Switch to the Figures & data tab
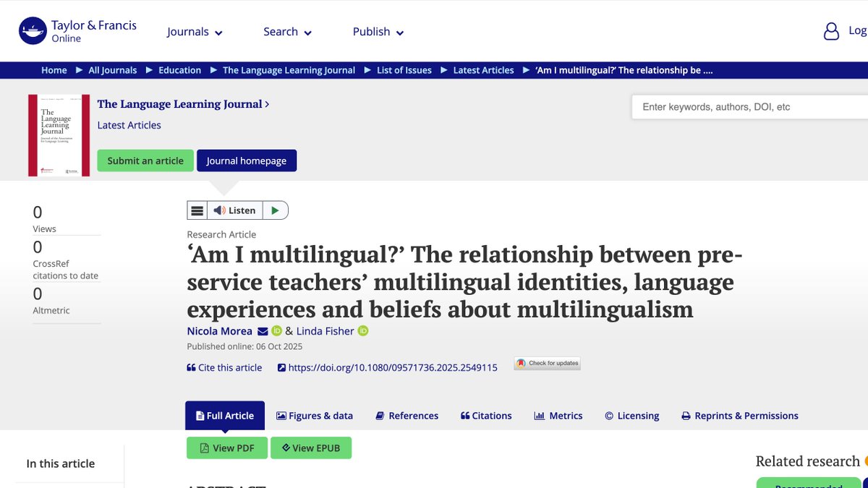This screenshot has height=488, width=868. click(x=315, y=416)
